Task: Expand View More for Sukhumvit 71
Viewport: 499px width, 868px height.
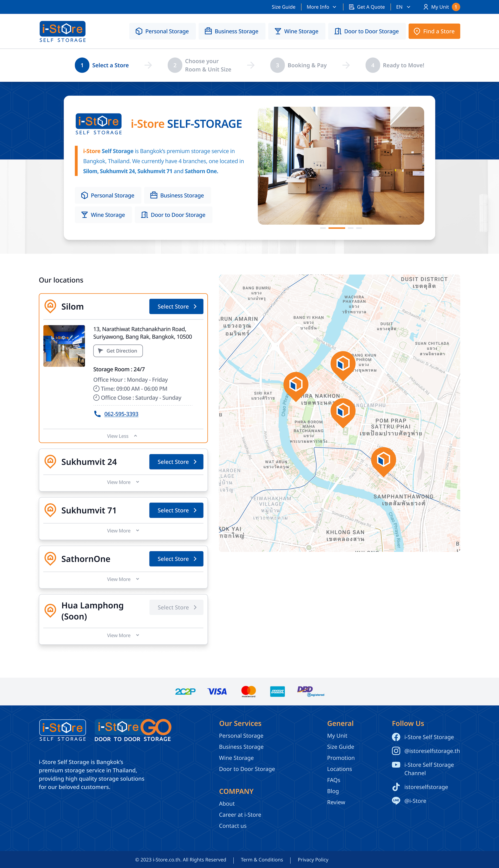Action: coord(123,531)
